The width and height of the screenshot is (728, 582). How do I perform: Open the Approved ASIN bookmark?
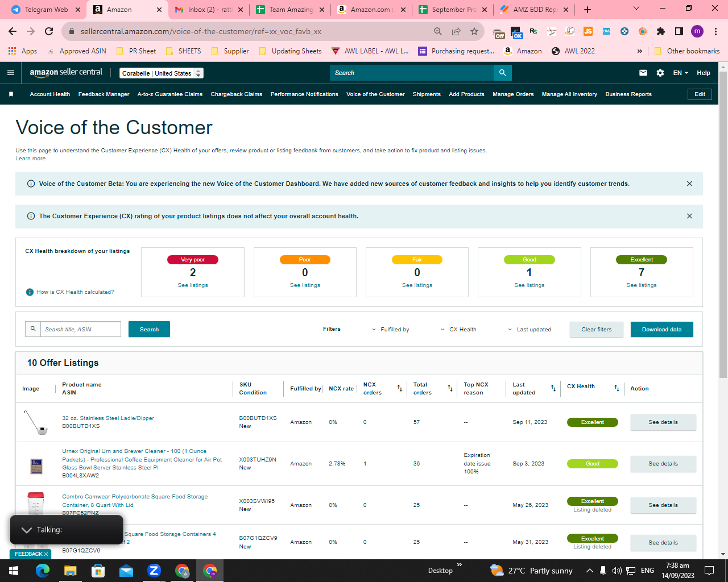(x=77, y=51)
